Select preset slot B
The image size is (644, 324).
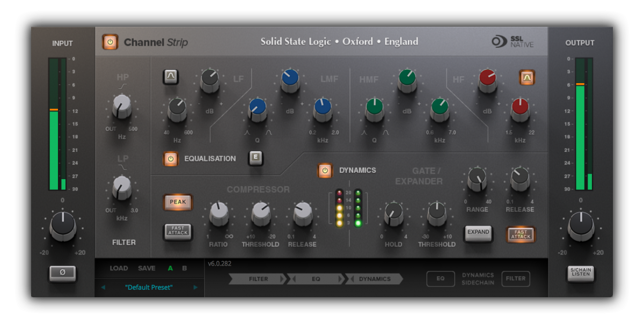185,268
